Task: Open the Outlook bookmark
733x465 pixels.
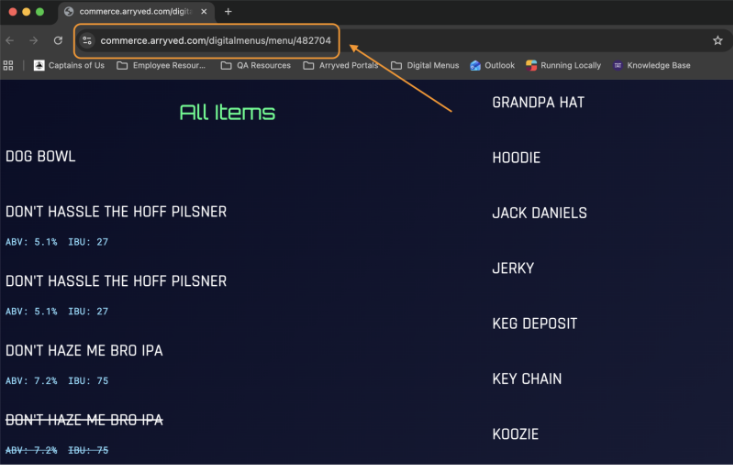Action: (493, 66)
